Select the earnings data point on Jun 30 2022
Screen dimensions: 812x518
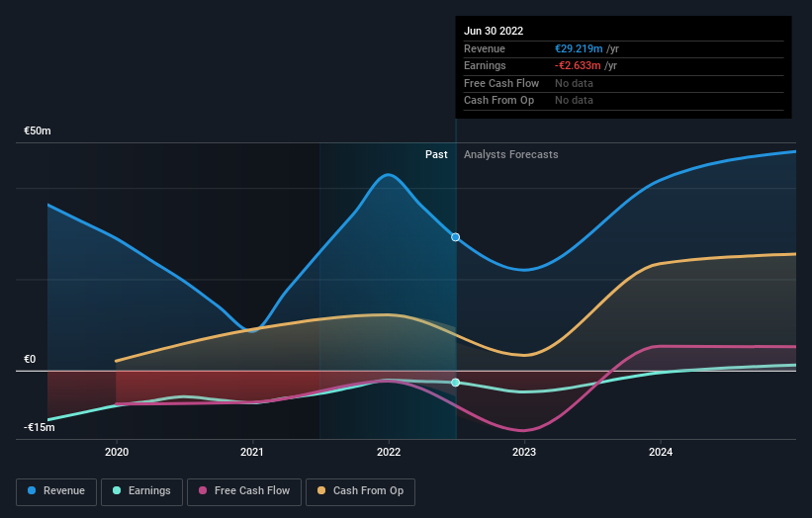point(455,383)
